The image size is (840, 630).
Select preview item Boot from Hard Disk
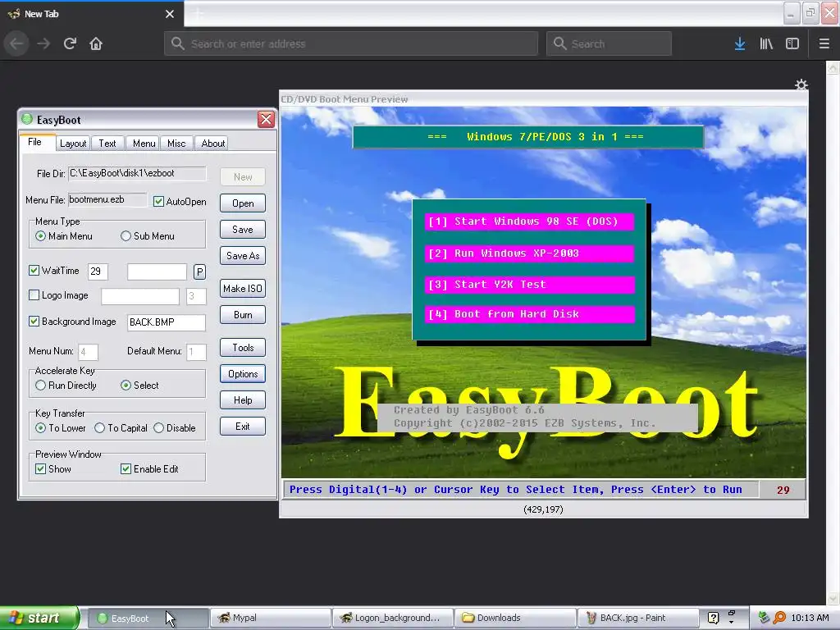coord(529,314)
